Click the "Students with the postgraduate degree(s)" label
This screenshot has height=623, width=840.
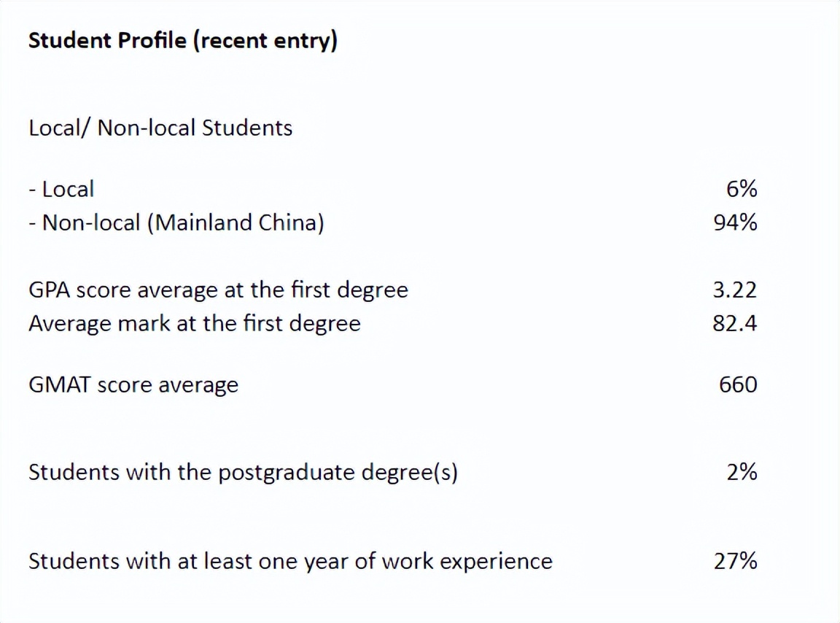pyautogui.click(x=243, y=472)
